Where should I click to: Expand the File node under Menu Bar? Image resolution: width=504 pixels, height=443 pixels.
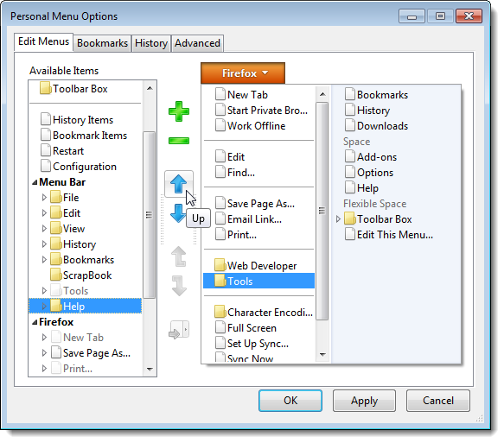tap(44, 198)
